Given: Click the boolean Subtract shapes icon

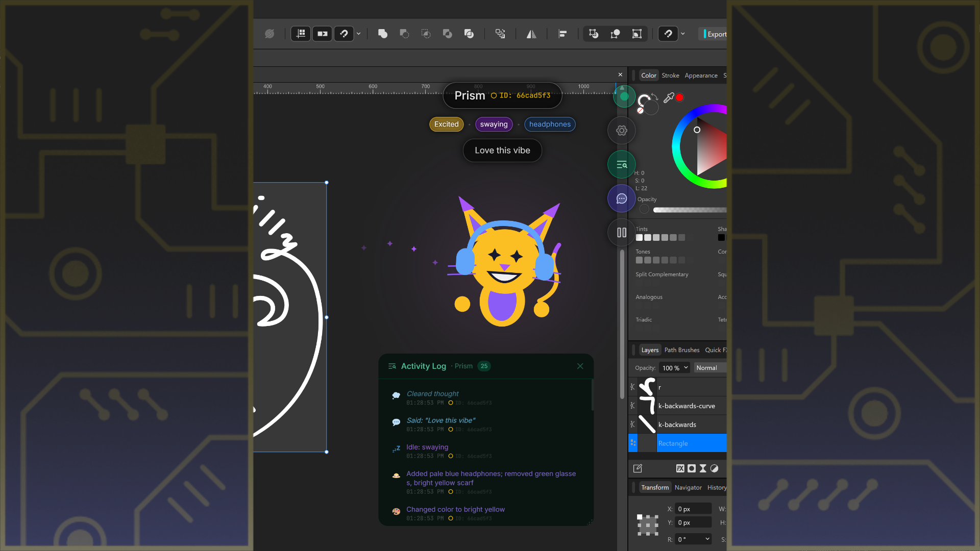Looking at the screenshot, I should tap(404, 34).
